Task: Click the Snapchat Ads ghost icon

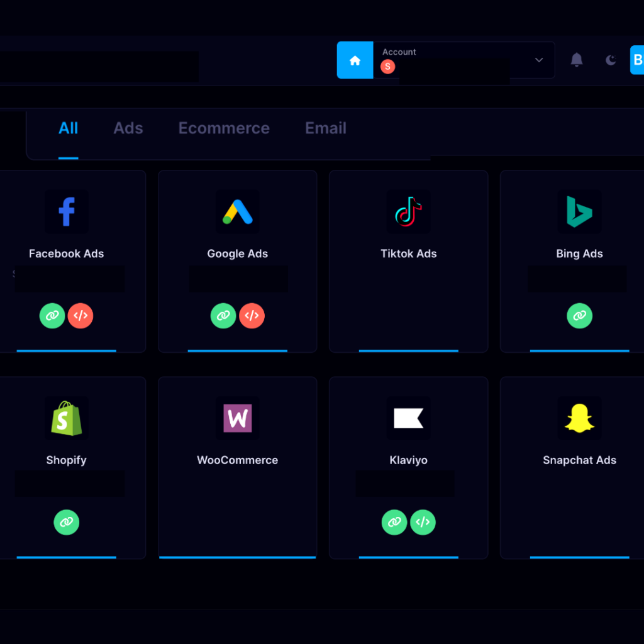Action: pos(579,418)
